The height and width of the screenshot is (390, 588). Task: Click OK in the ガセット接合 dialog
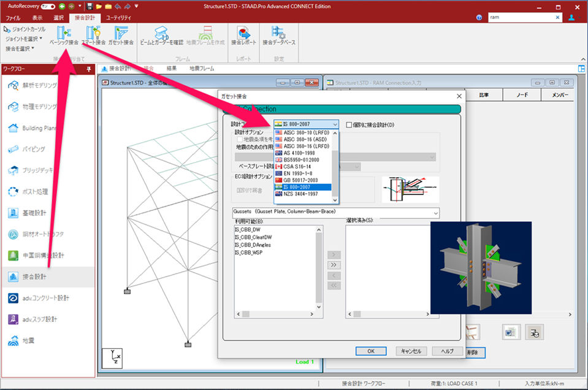tap(371, 351)
